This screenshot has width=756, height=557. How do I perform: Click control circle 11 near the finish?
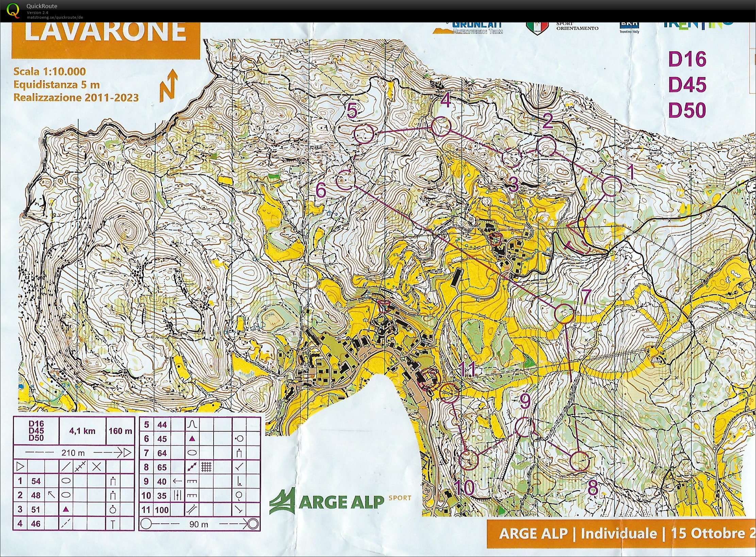click(449, 393)
